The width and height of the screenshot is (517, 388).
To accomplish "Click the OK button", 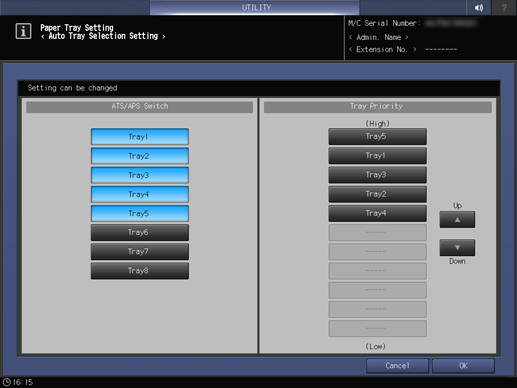I will tap(463, 366).
